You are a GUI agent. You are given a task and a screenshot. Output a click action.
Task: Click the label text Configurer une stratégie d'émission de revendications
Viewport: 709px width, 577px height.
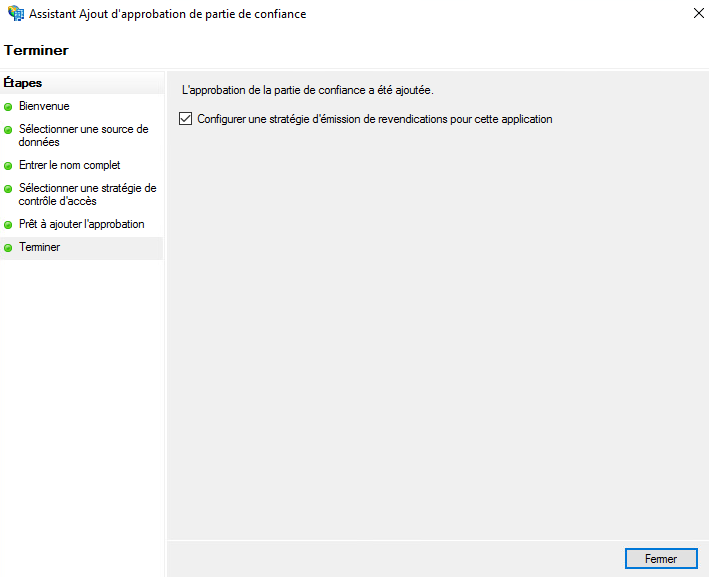374,119
